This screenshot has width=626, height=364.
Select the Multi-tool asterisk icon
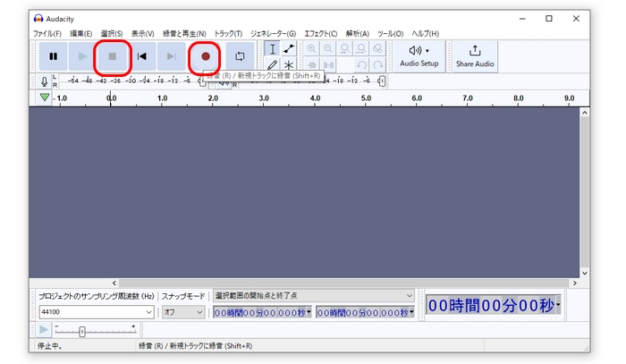(x=289, y=65)
